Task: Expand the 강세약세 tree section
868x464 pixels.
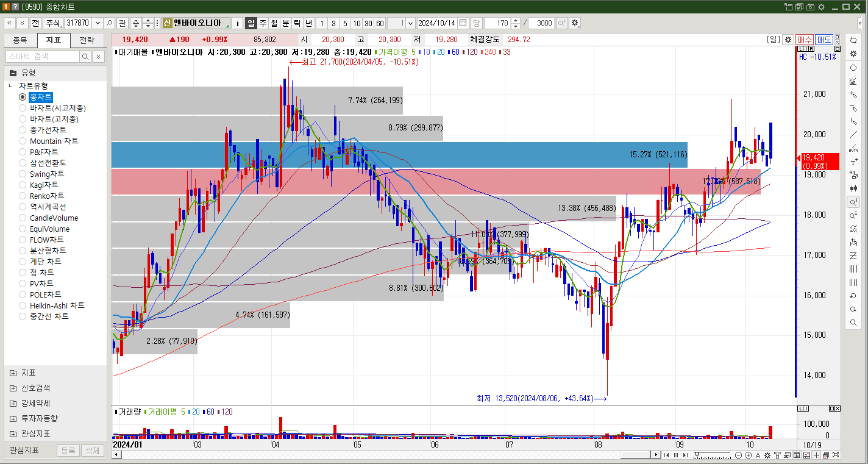Action: [x=13, y=403]
